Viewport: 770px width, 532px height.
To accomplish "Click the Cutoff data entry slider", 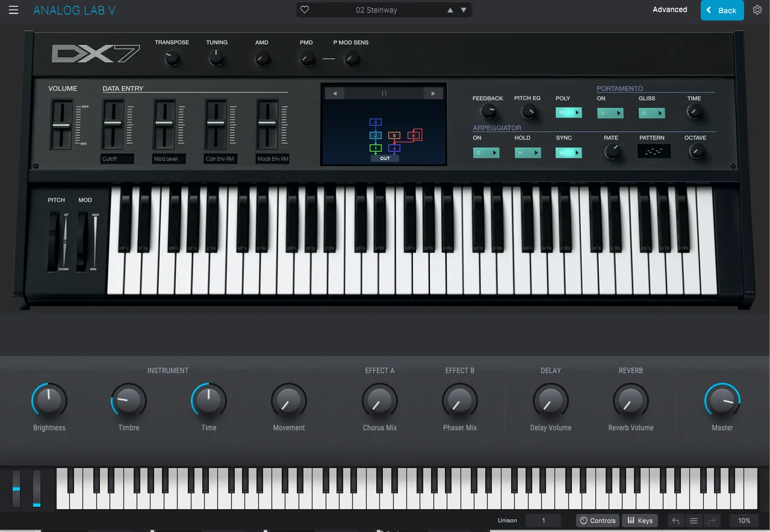I will click(113, 123).
